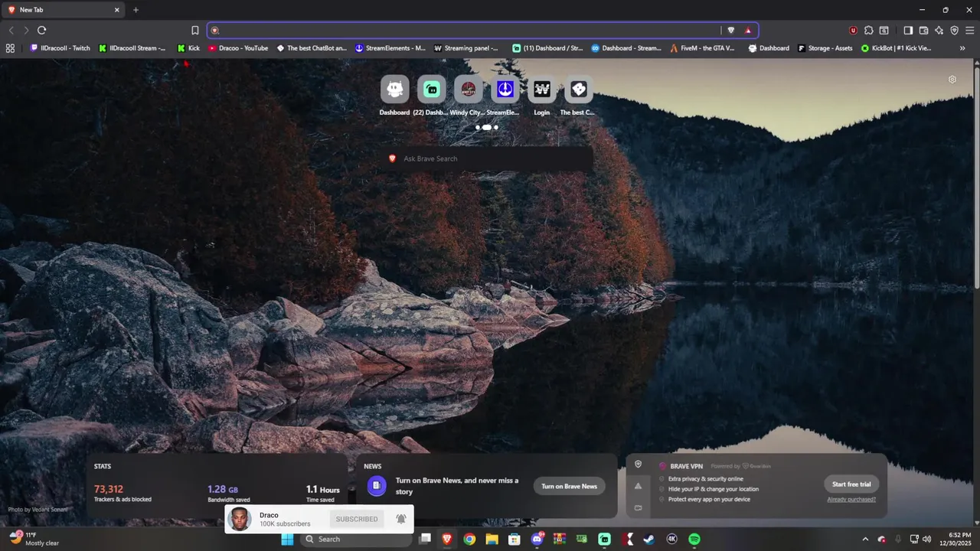Image resolution: width=980 pixels, height=551 pixels.
Task: Open new tab page customize gear icon
Action: [x=952, y=80]
